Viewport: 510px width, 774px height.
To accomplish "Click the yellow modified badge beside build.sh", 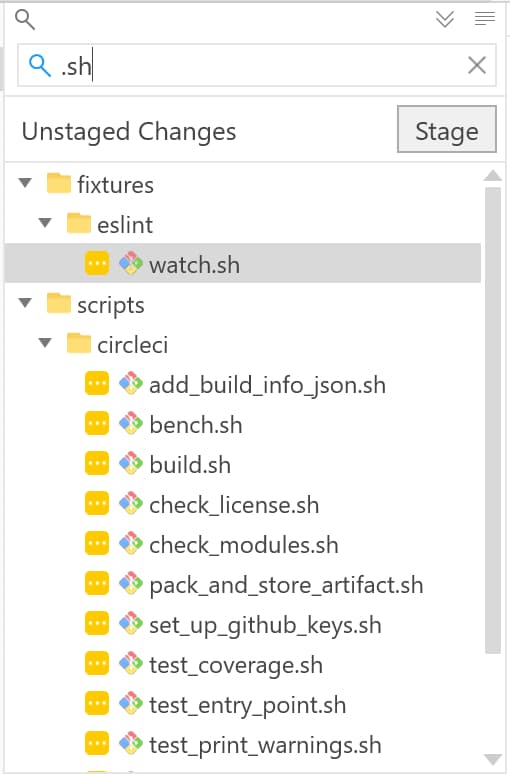I will [x=97, y=464].
